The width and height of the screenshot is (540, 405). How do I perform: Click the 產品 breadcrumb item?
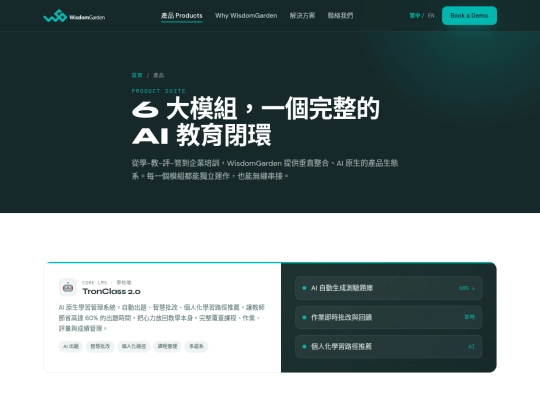tap(158, 75)
